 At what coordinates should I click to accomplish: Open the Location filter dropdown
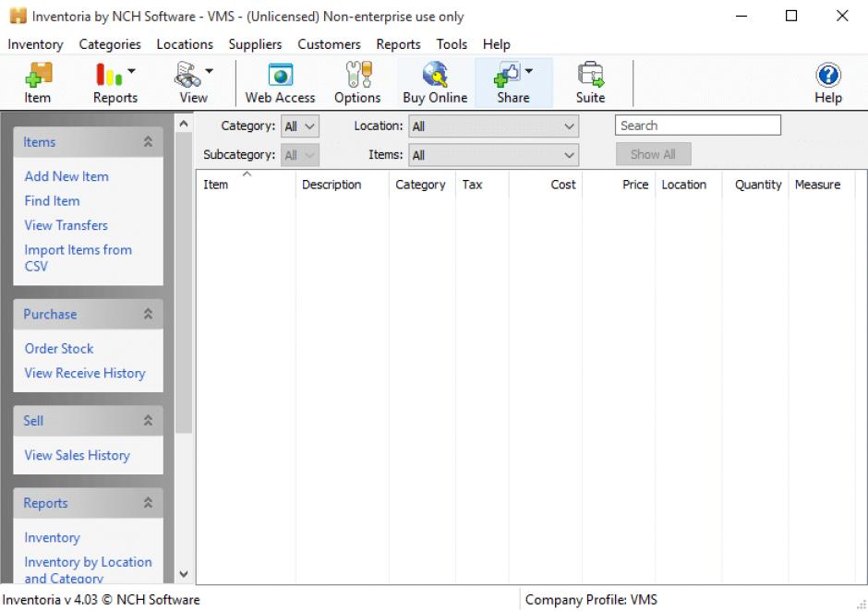(x=494, y=126)
